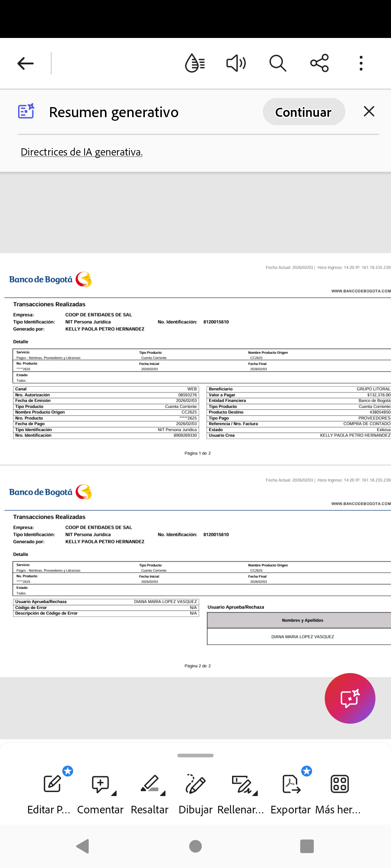Tap the bottom sheet drag handle
The height and width of the screenshot is (868, 391).
tap(195, 756)
